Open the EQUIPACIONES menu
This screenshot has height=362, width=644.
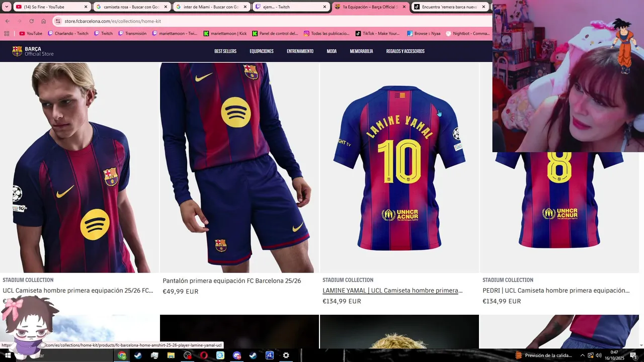pos(262,51)
